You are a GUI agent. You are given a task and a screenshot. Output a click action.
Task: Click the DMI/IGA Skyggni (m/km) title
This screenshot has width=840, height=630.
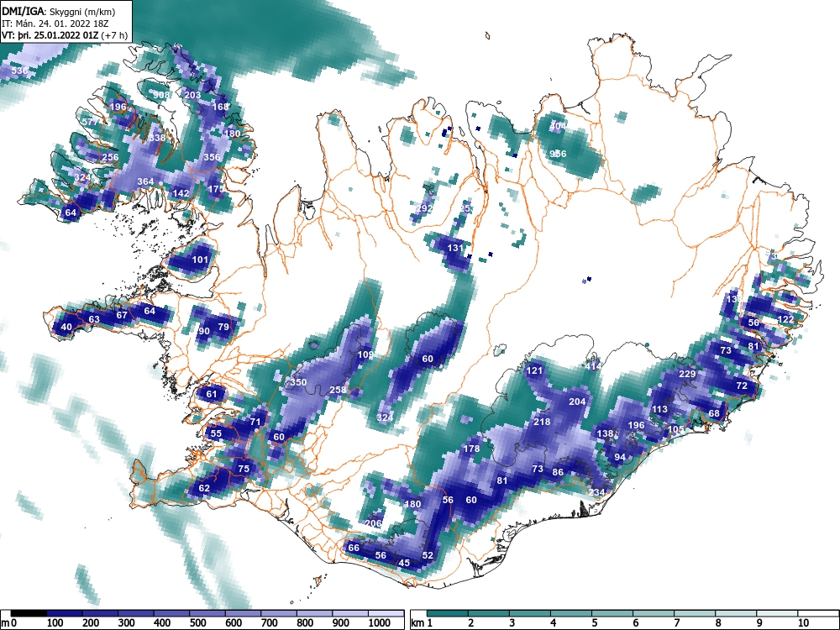coord(59,11)
